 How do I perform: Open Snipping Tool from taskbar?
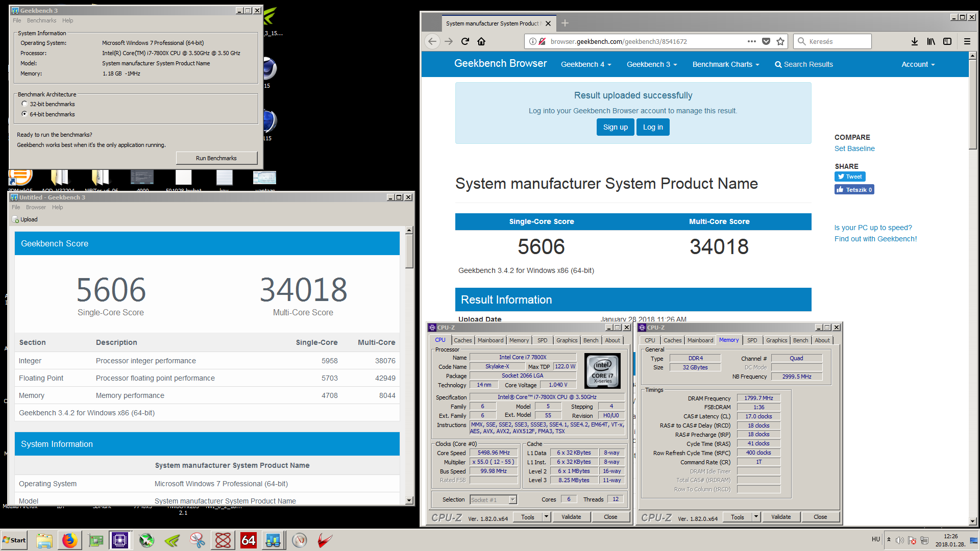pyautogui.click(x=197, y=540)
